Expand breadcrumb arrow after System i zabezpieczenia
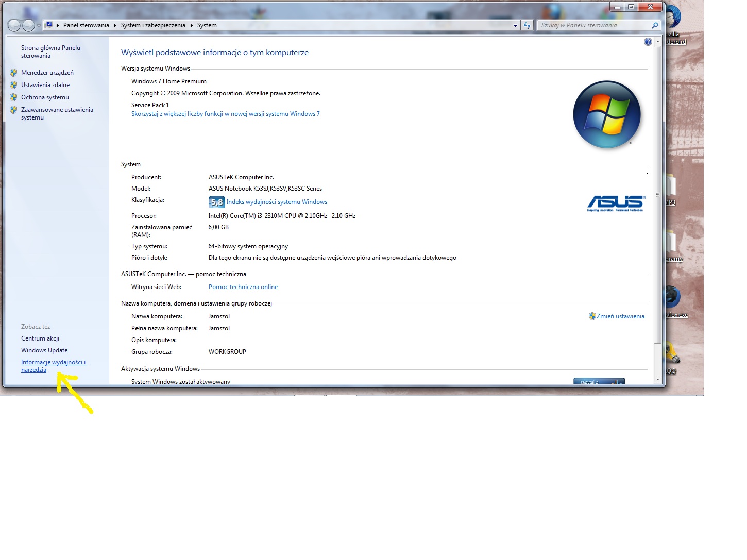The width and height of the screenshot is (747, 560). pos(192,25)
